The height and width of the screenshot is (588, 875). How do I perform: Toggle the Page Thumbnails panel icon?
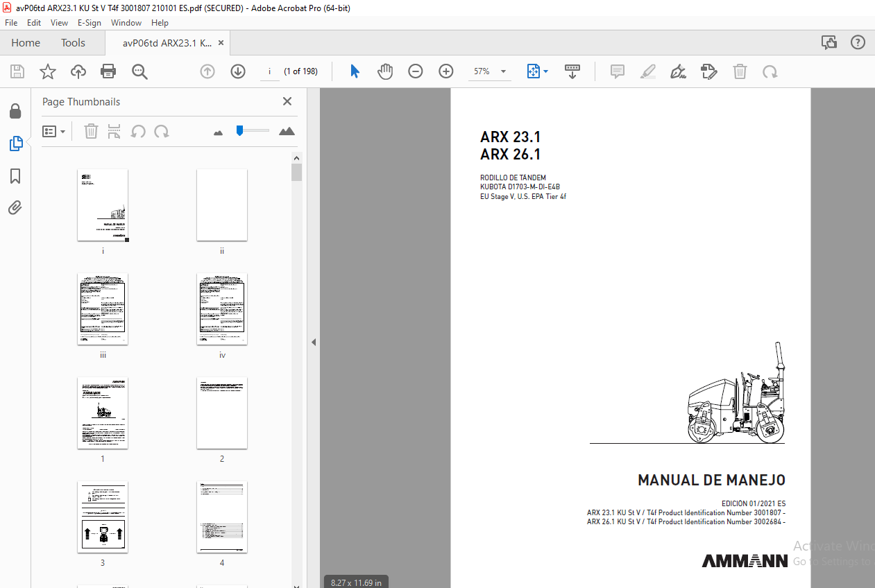pos(15,144)
